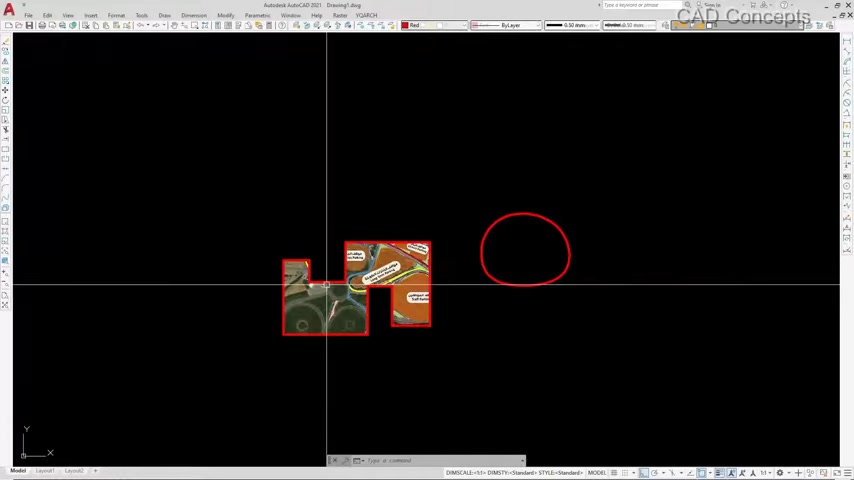Image resolution: width=854 pixels, height=480 pixels.
Task: Toggle snap mode in status bar
Action: tap(625, 473)
